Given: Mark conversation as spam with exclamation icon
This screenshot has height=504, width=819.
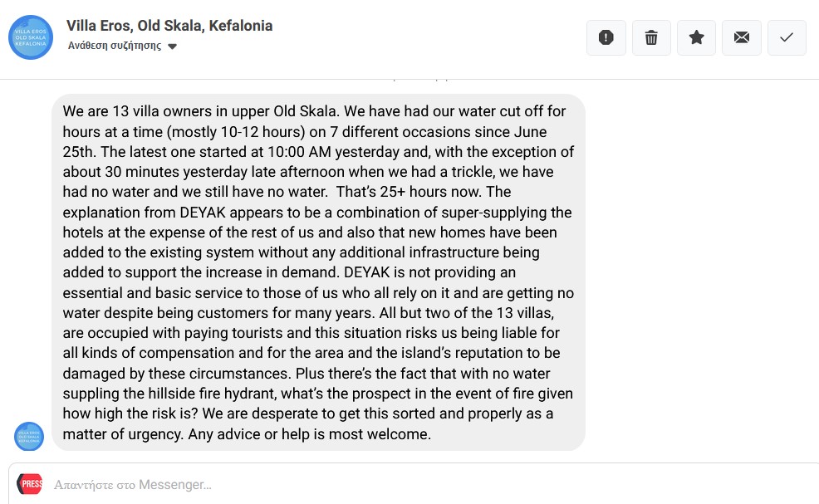Looking at the screenshot, I should [x=606, y=37].
